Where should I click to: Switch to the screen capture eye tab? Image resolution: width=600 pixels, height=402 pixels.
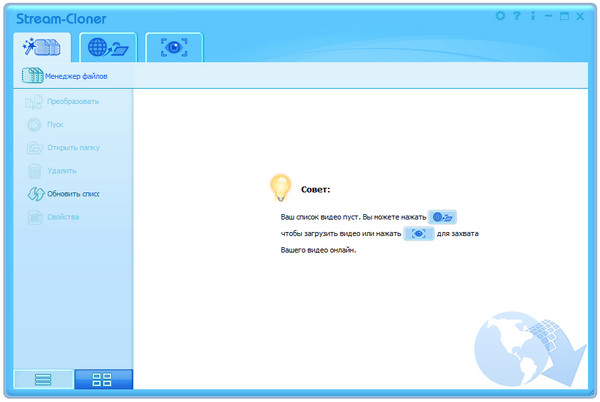(x=174, y=47)
